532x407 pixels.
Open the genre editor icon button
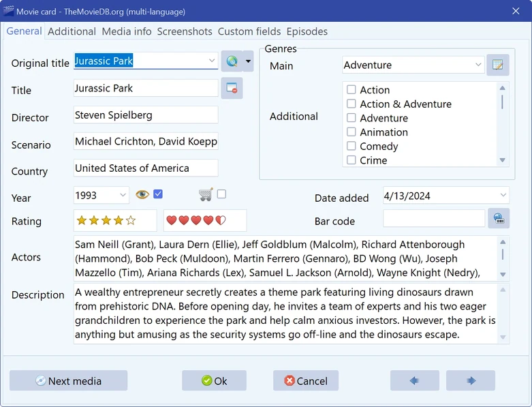498,65
